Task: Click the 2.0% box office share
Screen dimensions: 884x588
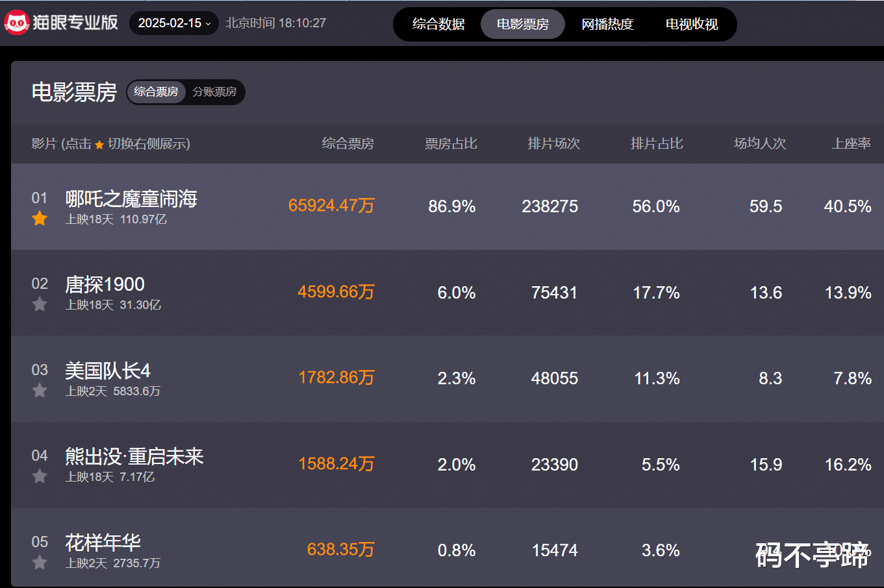Action: (x=457, y=465)
